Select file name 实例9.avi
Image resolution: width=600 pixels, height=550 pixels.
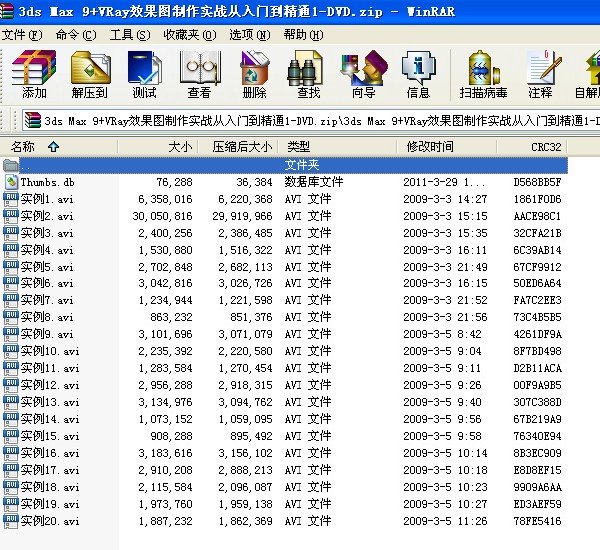(x=47, y=334)
